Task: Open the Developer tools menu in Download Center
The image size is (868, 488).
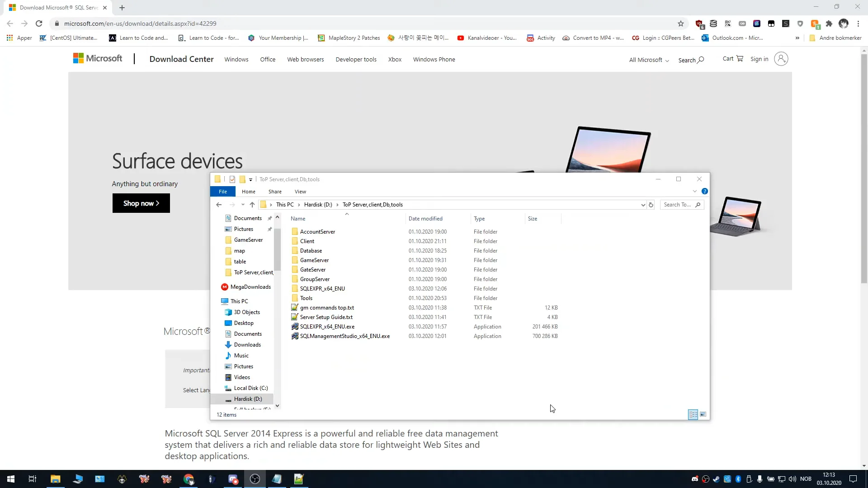Action: coord(356,60)
